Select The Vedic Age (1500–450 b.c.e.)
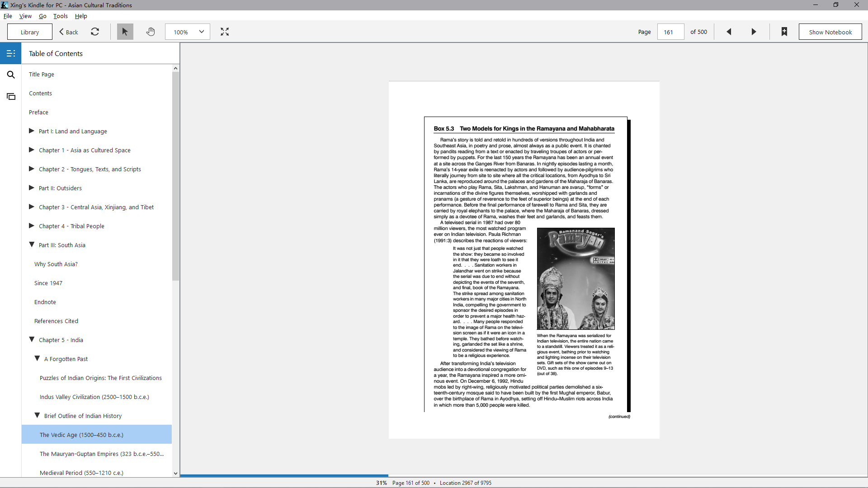Image resolution: width=868 pixels, height=488 pixels. 97,434
